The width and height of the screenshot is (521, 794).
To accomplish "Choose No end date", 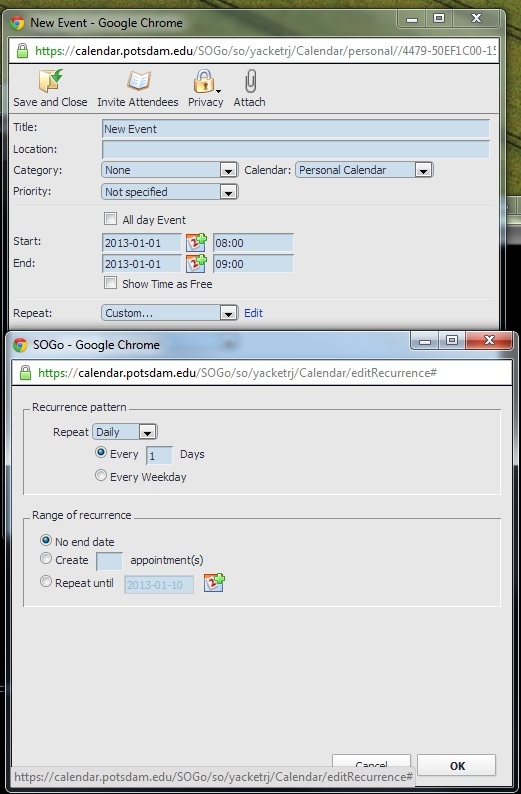I will coord(46,540).
